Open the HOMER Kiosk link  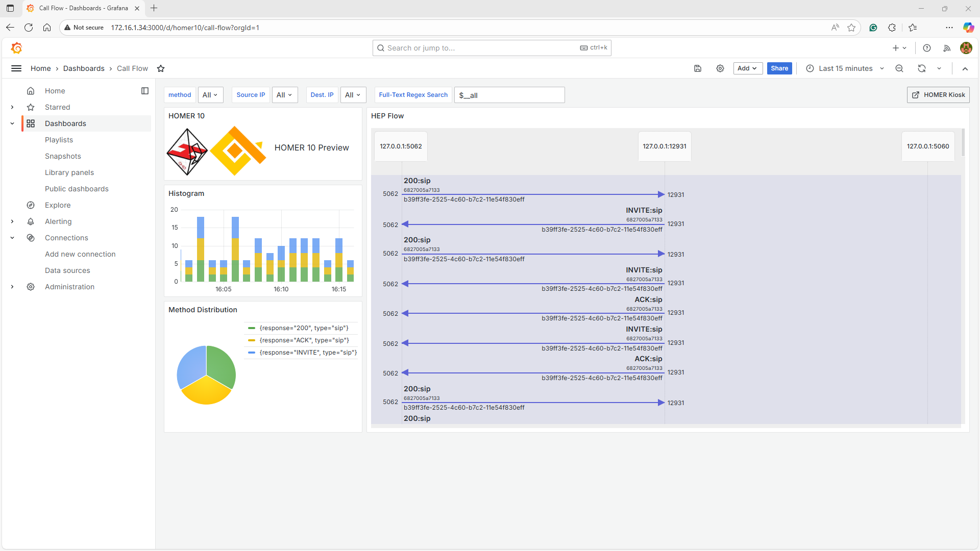point(938,95)
